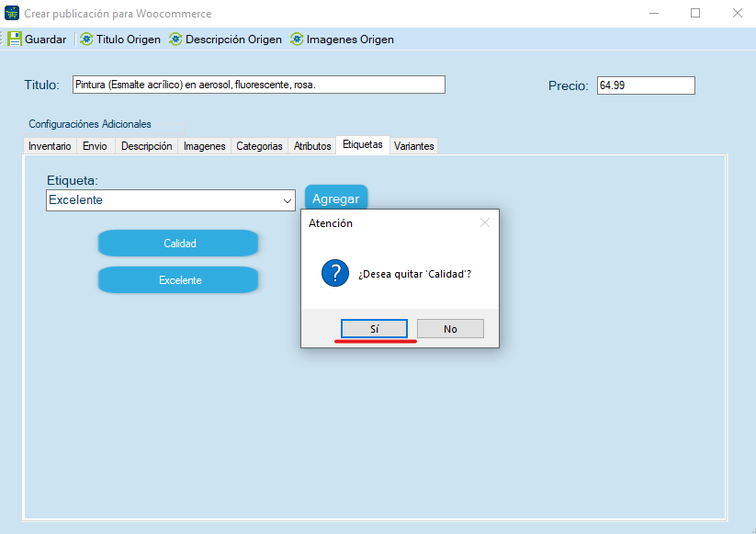Select the Etiquetas tab
The height and width of the screenshot is (534, 756).
pos(363,144)
